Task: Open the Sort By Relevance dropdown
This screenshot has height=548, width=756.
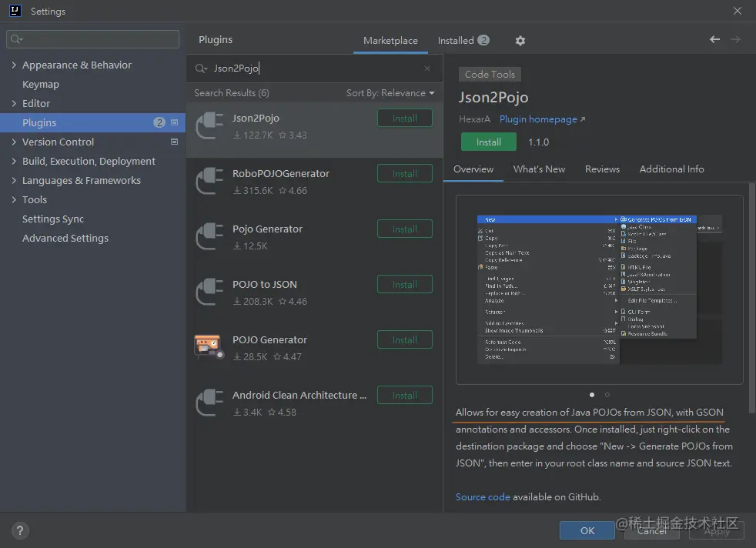Action: click(390, 93)
